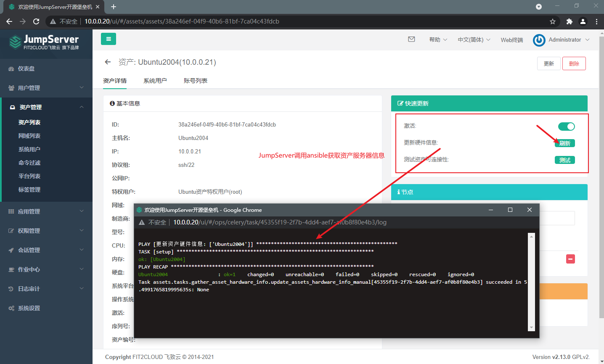Click the back arrow next to 资产 title
Screen dimensions: 604x364
108,62
